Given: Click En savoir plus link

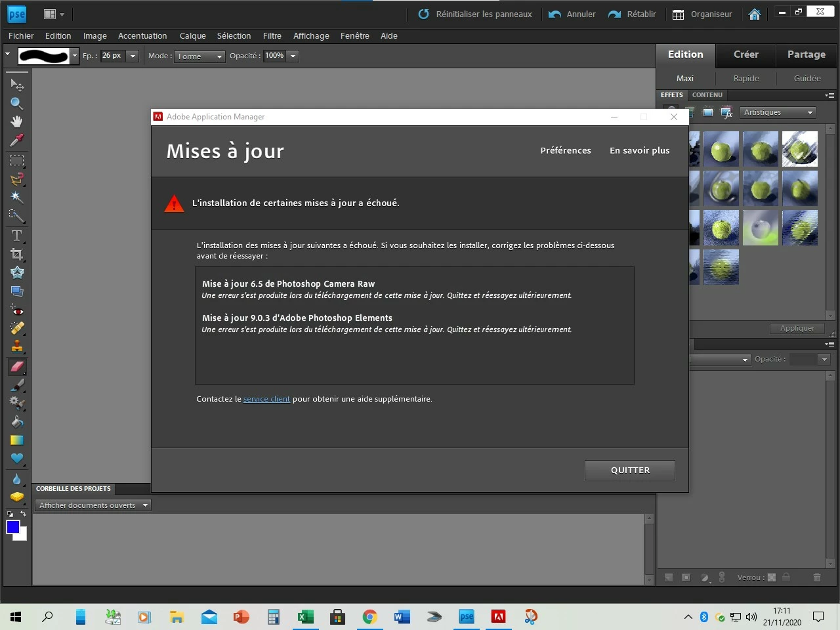Looking at the screenshot, I should pos(640,150).
